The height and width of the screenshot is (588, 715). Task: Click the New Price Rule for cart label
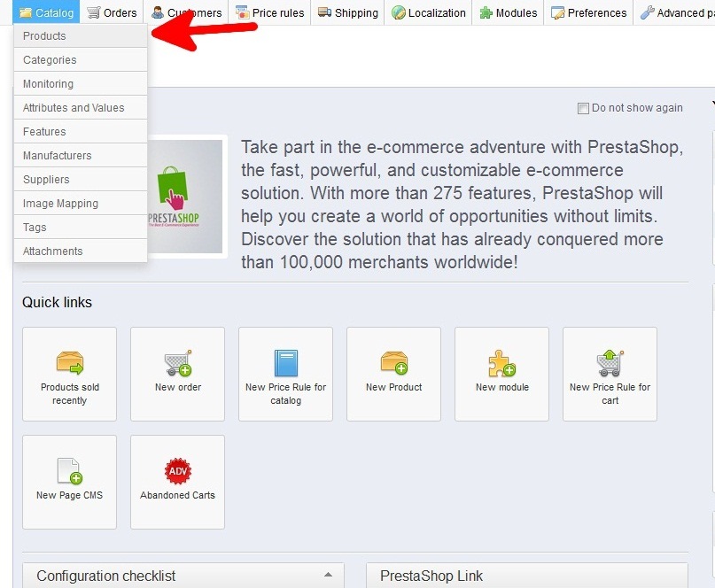pyautogui.click(x=610, y=394)
